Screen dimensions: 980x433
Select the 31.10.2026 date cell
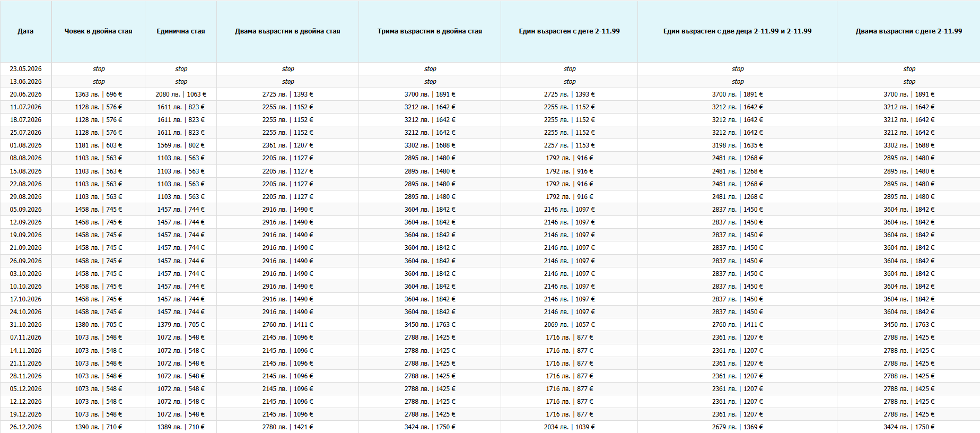(25, 325)
